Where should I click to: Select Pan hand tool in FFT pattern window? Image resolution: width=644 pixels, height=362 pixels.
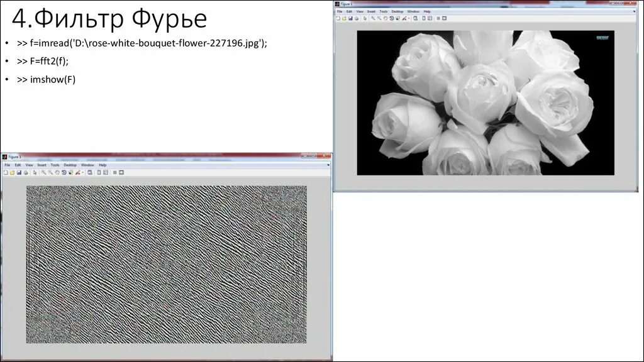pyautogui.click(x=57, y=172)
